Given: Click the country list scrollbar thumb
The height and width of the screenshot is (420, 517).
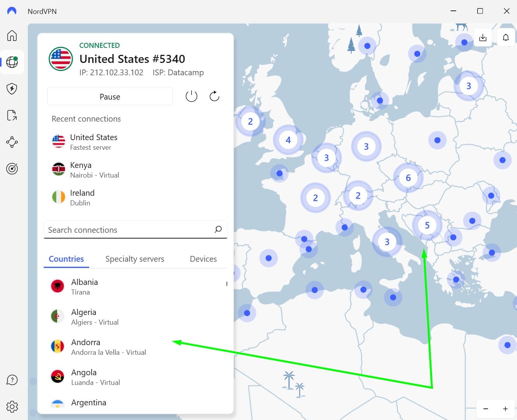Looking at the screenshot, I should (x=227, y=284).
